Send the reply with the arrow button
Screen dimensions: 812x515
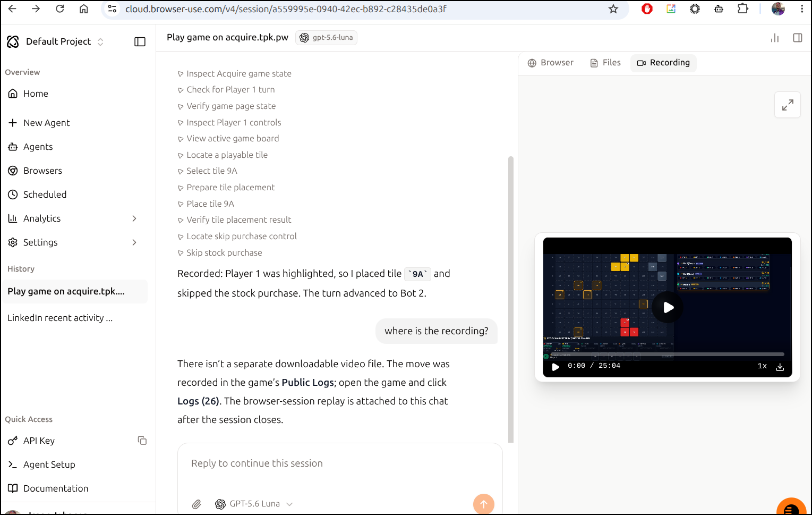tap(484, 504)
